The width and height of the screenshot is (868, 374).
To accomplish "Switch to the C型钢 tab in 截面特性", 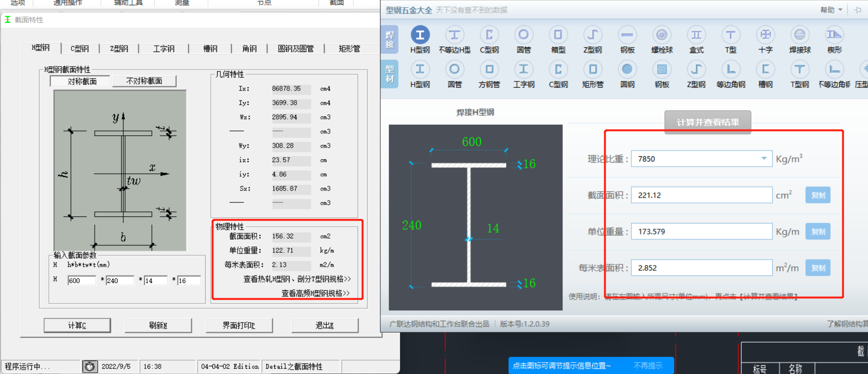I will click(80, 49).
